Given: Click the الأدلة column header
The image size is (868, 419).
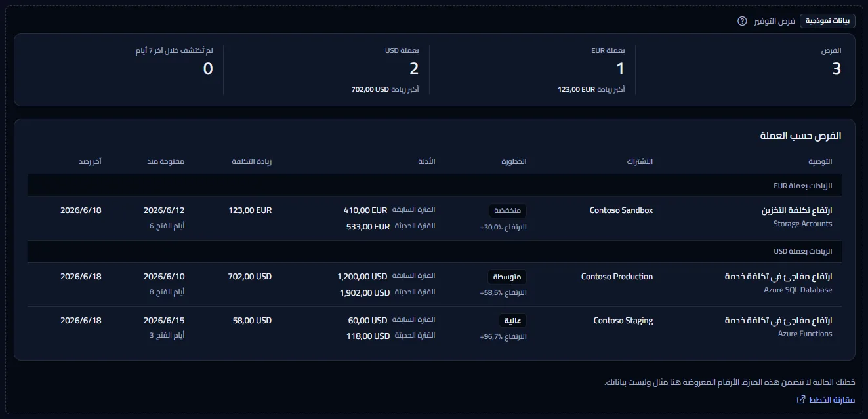Looking at the screenshot, I should [x=426, y=161].
